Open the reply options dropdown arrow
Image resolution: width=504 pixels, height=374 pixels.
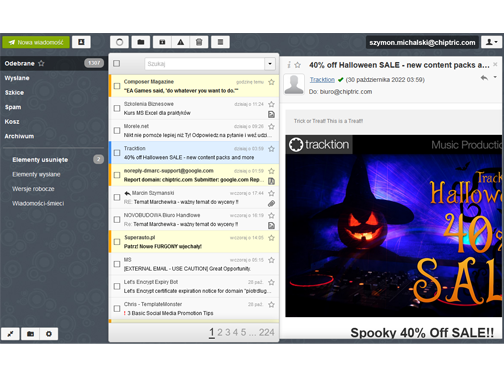495,77
